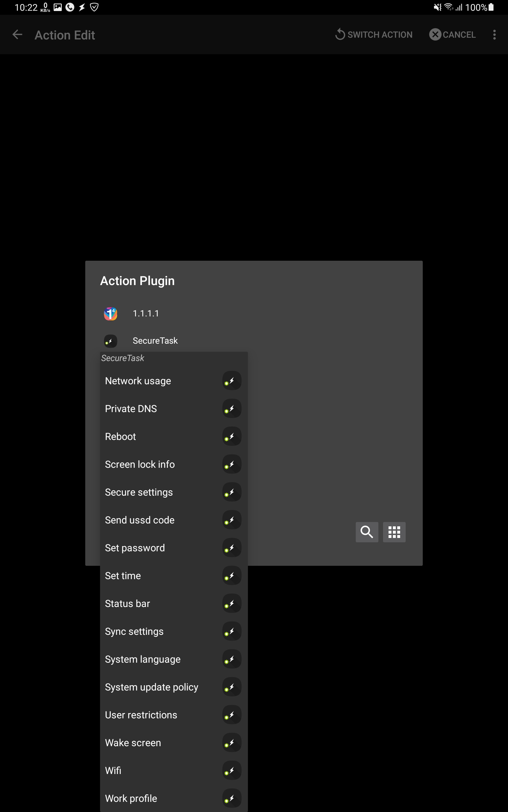Tap the status bar clock
The width and height of the screenshot is (508, 812).
tap(26, 7)
